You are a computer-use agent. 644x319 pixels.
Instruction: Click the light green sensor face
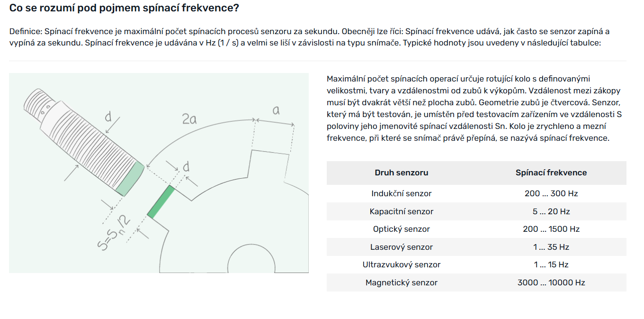tap(130, 178)
